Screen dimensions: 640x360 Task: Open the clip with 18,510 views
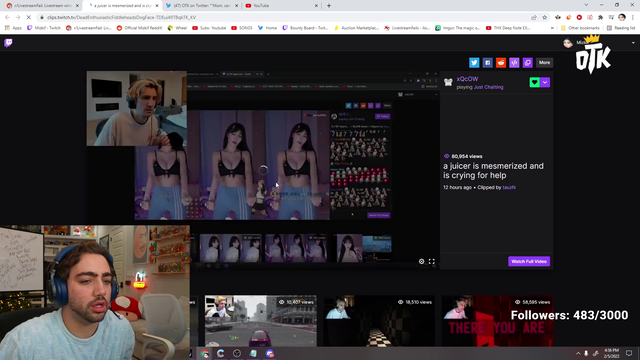(379, 321)
